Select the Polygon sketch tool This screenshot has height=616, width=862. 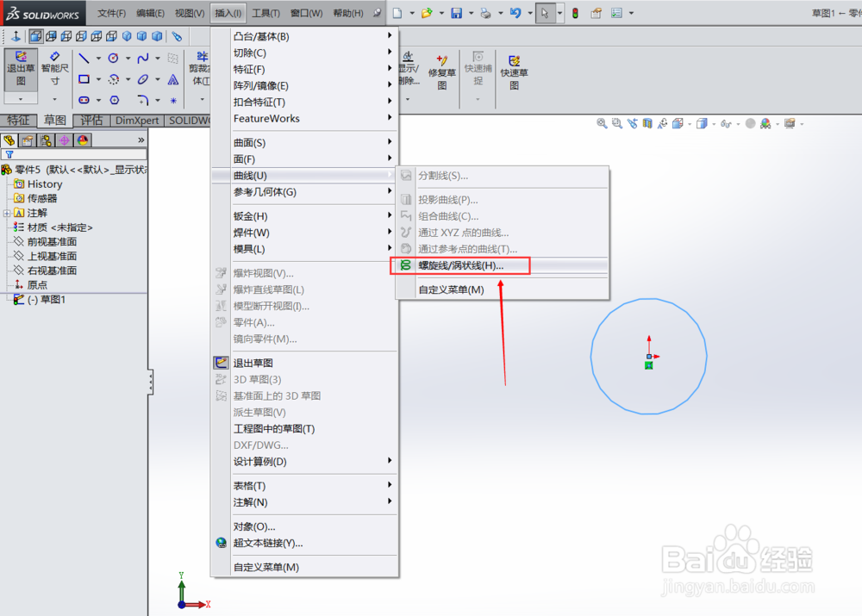pos(114,100)
